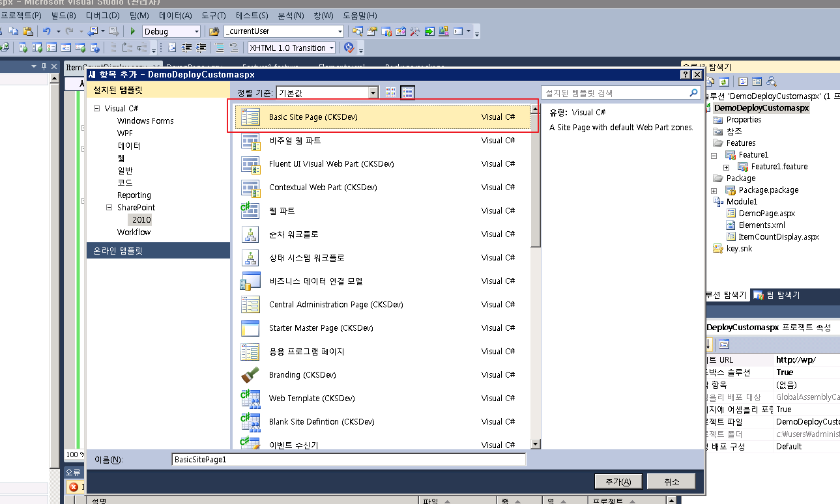Open the 도움말(H) menu

pos(360,15)
